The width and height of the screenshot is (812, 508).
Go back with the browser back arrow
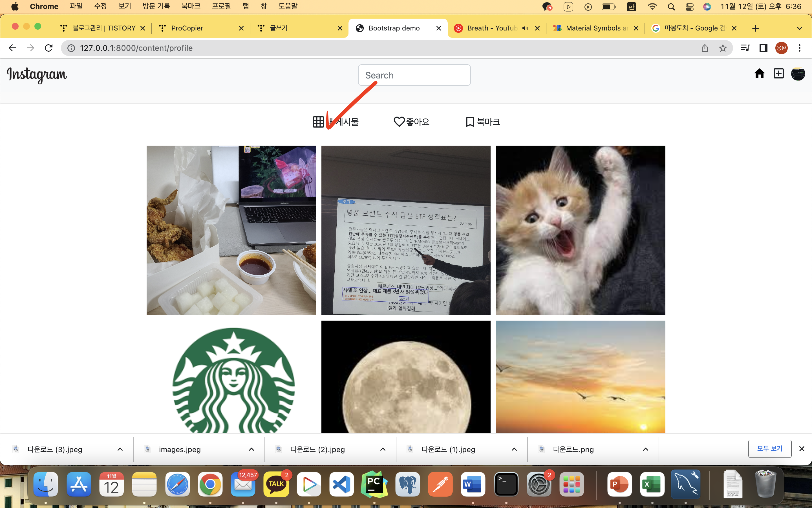tap(12, 48)
